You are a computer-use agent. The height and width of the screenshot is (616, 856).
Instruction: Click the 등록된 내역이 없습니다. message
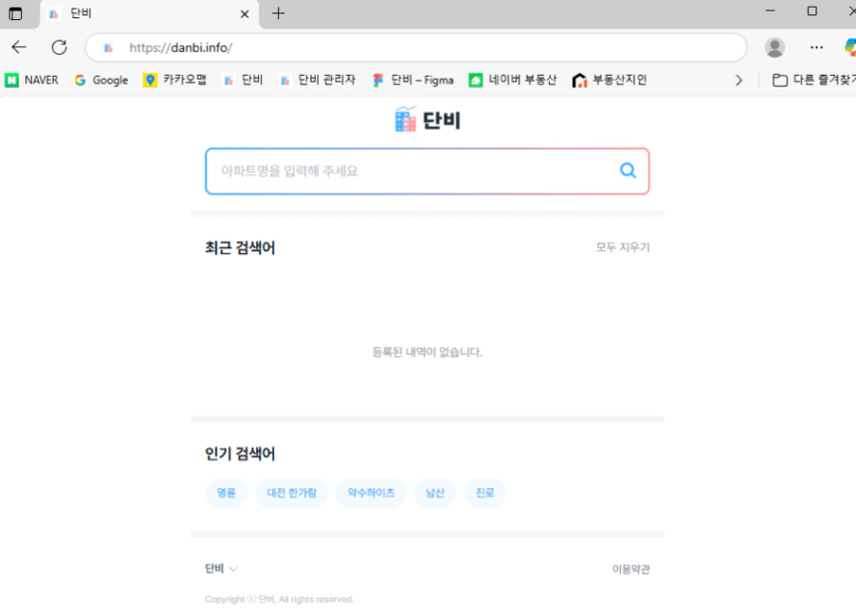[428, 352]
